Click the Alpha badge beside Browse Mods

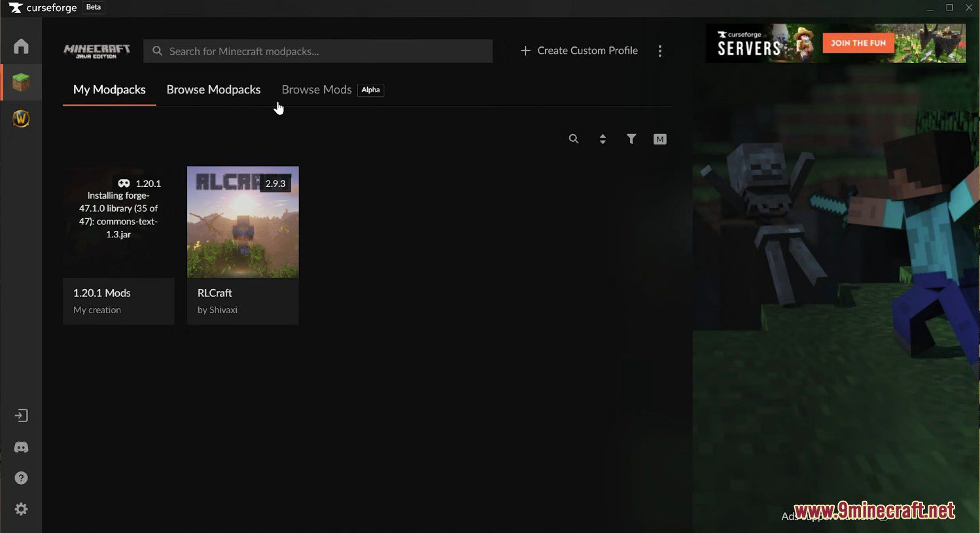pyautogui.click(x=370, y=90)
